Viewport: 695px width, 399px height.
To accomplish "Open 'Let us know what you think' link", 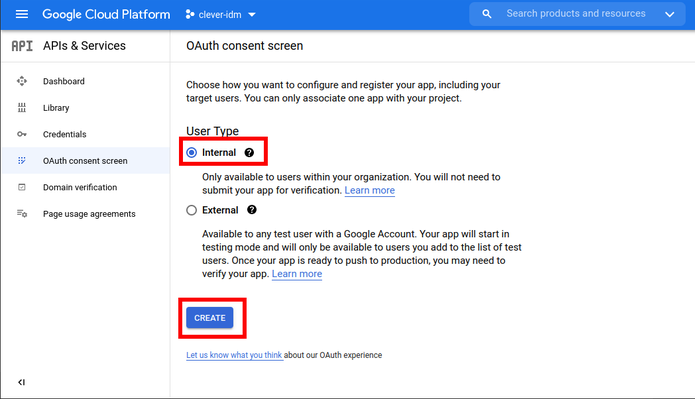I will [234, 355].
